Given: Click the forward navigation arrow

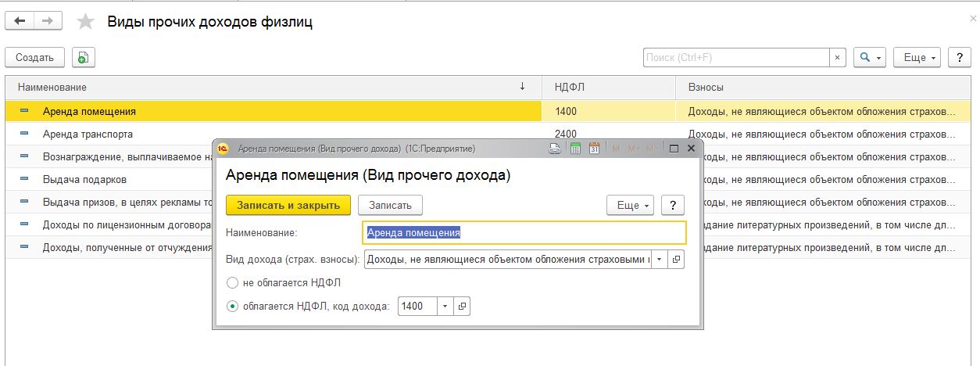Looking at the screenshot, I should [47, 22].
